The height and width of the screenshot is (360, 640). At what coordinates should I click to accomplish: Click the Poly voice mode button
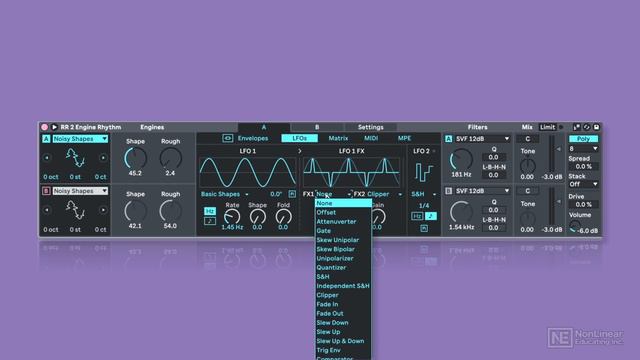583,139
